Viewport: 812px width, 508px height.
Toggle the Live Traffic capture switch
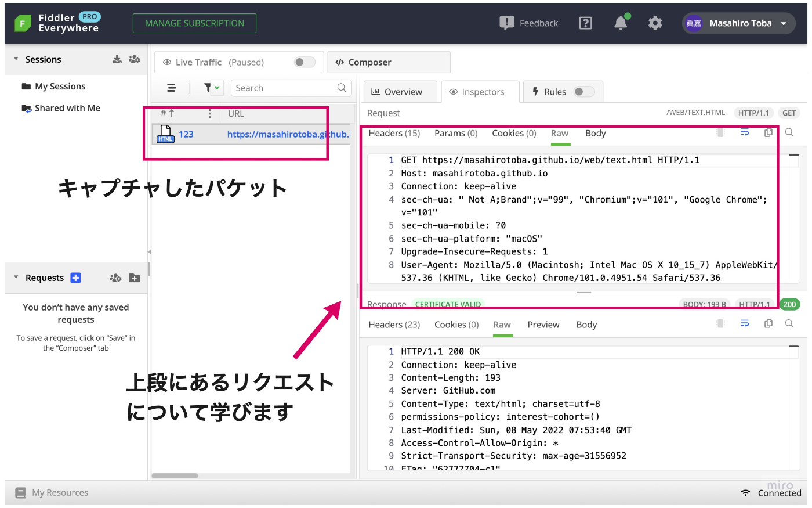point(304,62)
